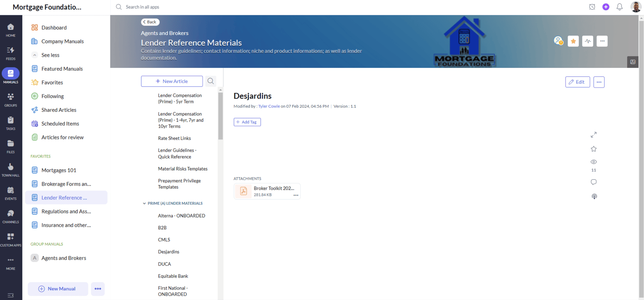644x300 pixels.
Task: Open Groups from the left rail
Action: (10, 100)
